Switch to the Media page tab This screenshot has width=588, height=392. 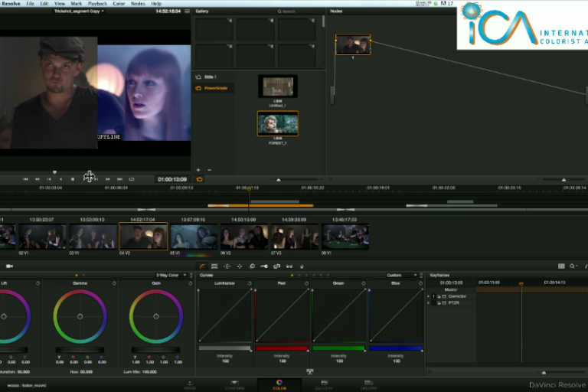tap(190, 385)
